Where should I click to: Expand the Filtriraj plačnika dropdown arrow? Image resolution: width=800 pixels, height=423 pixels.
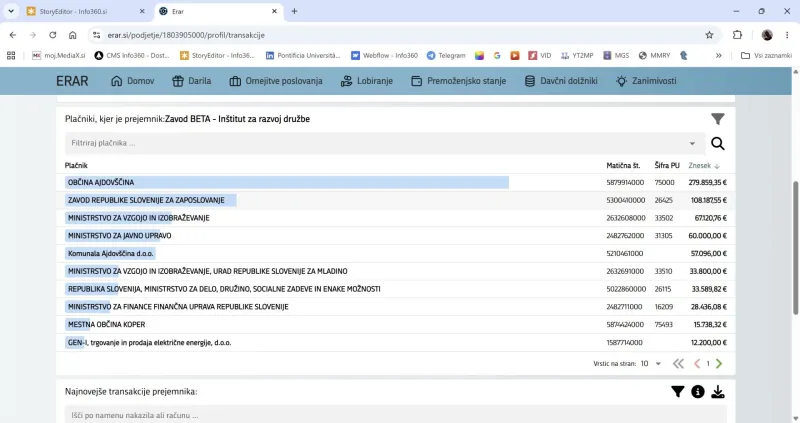[692, 143]
